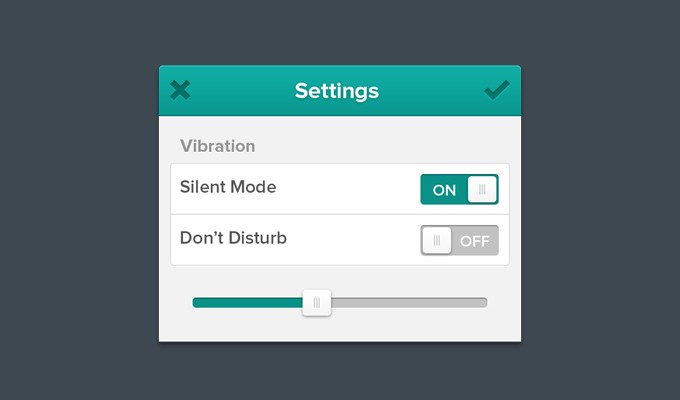Click the Vibration section heading
The image size is (680, 400).
pyautogui.click(x=217, y=146)
